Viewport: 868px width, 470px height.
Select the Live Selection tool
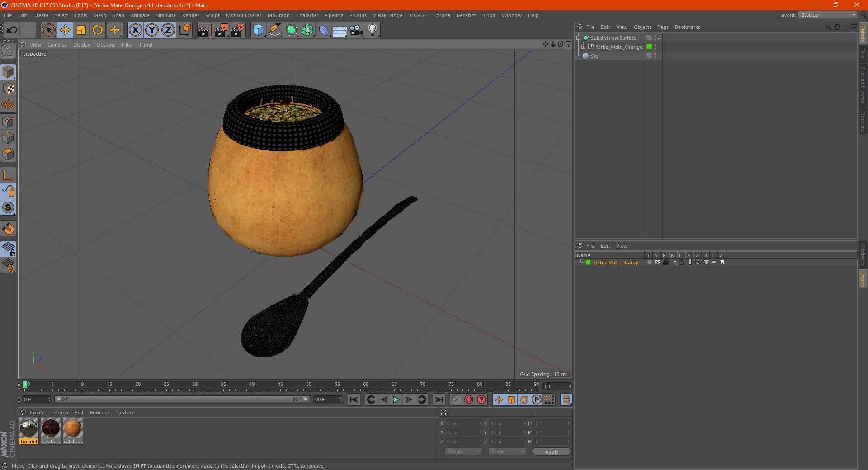(x=48, y=30)
